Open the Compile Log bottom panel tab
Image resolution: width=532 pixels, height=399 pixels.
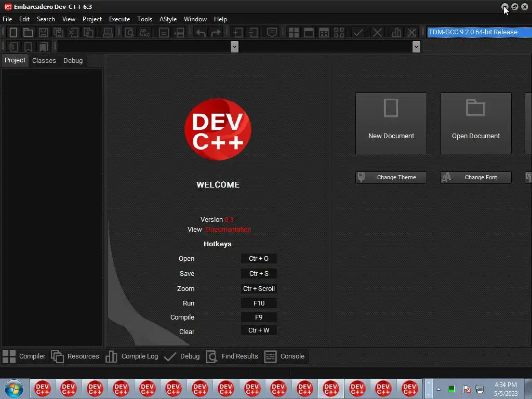click(x=132, y=356)
